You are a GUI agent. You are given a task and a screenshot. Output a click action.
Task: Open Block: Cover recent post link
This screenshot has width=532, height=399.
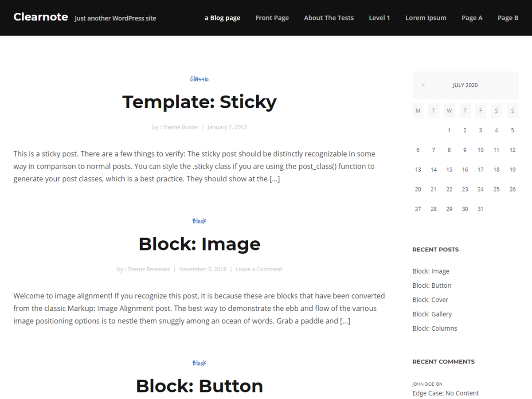430,300
